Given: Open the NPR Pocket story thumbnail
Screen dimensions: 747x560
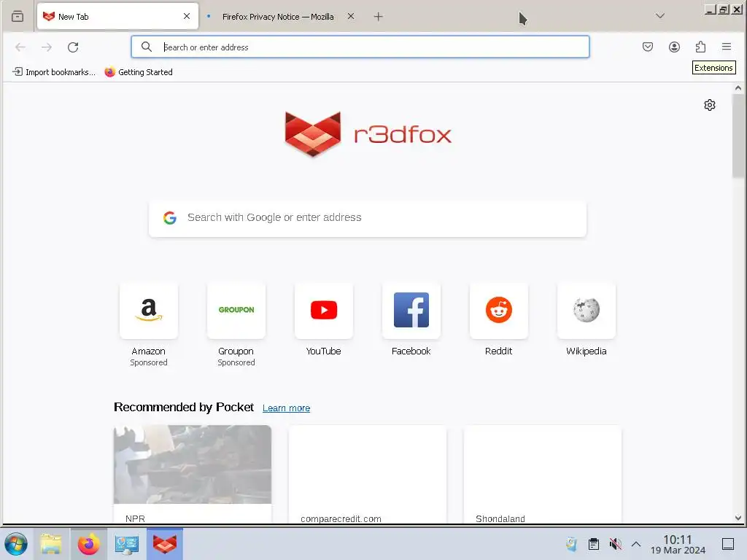Looking at the screenshot, I should click(x=193, y=464).
